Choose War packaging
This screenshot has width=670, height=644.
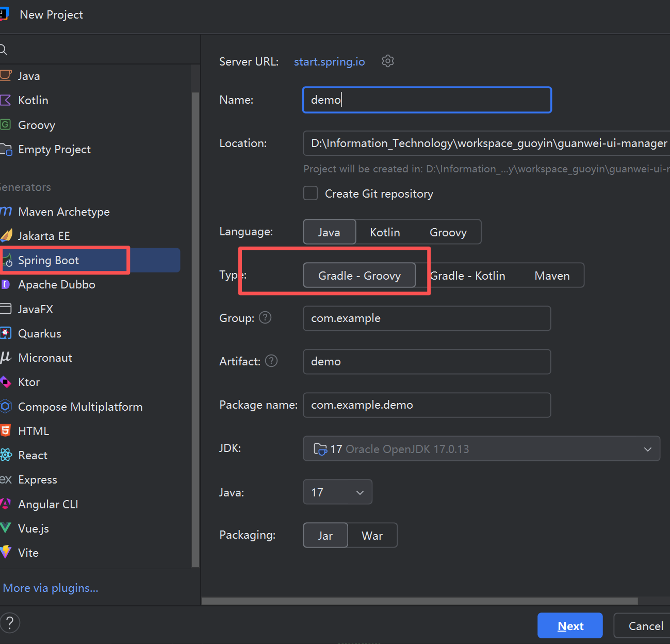coord(372,536)
